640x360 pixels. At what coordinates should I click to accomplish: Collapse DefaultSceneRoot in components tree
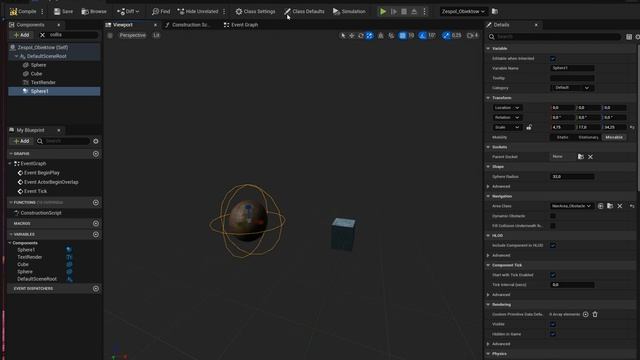coord(16,56)
